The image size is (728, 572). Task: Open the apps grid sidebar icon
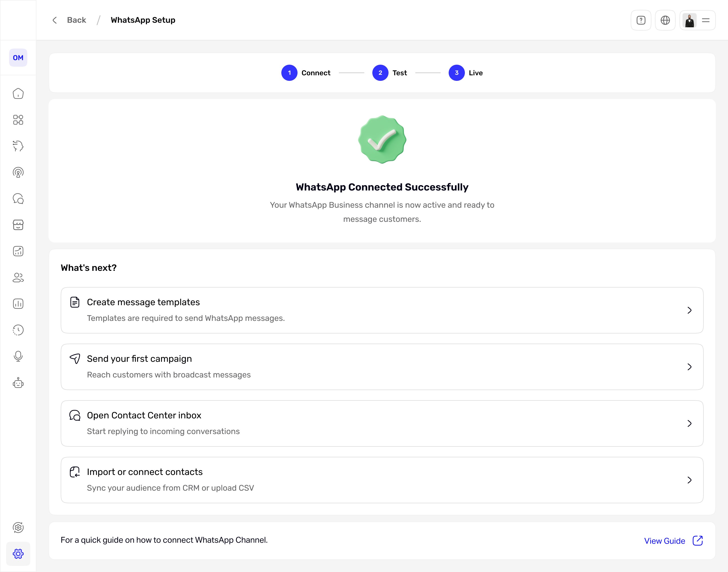18,120
